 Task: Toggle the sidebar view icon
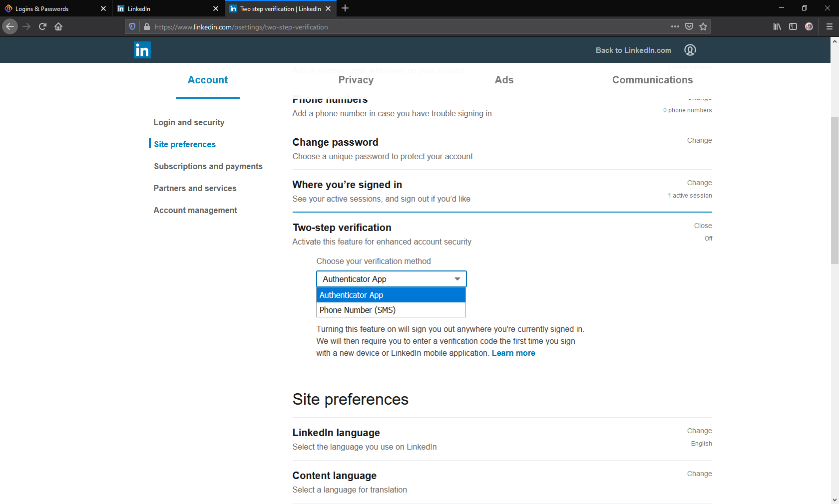pos(793,26)
